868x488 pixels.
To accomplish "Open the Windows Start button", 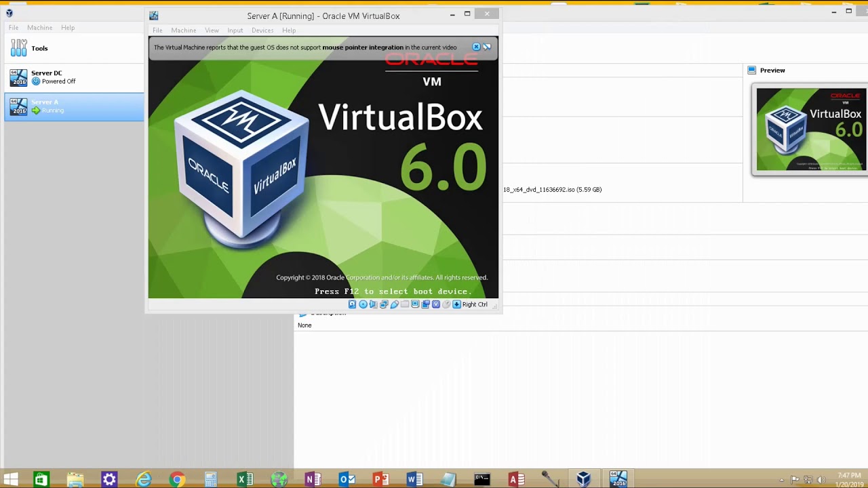I will point(10,480).
